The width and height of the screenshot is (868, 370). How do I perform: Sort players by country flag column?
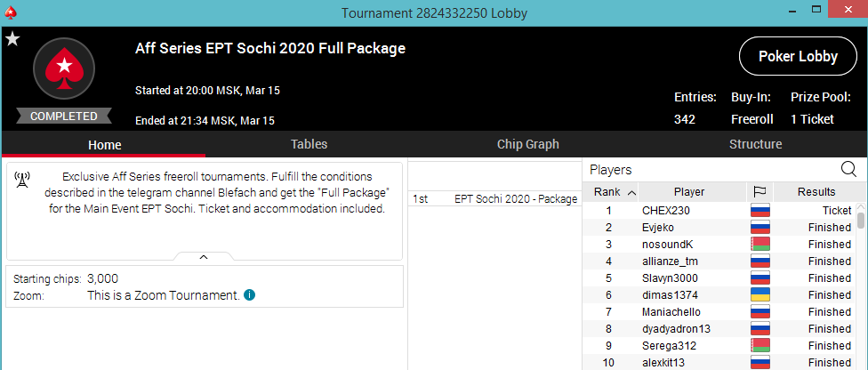tap(759, 191)
